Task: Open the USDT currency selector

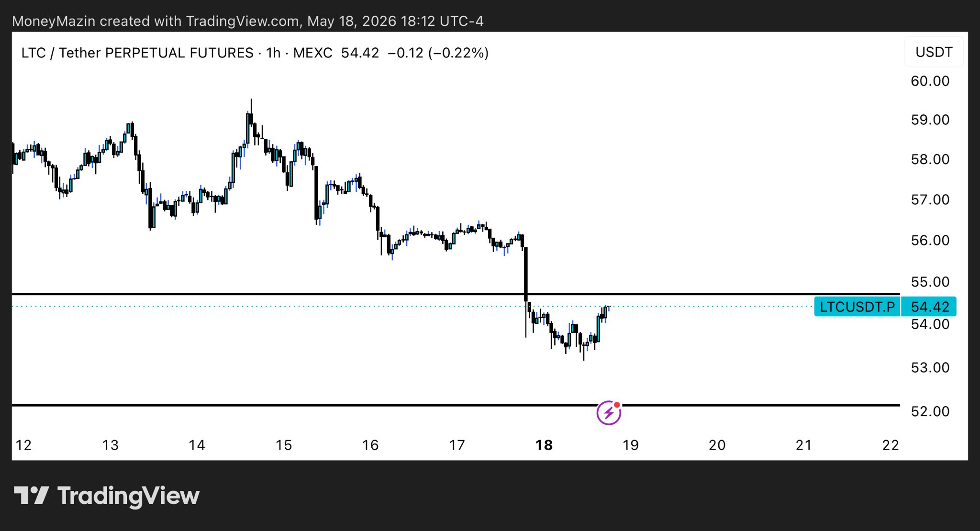Action: pyautogui.click(x=934, y=52)
